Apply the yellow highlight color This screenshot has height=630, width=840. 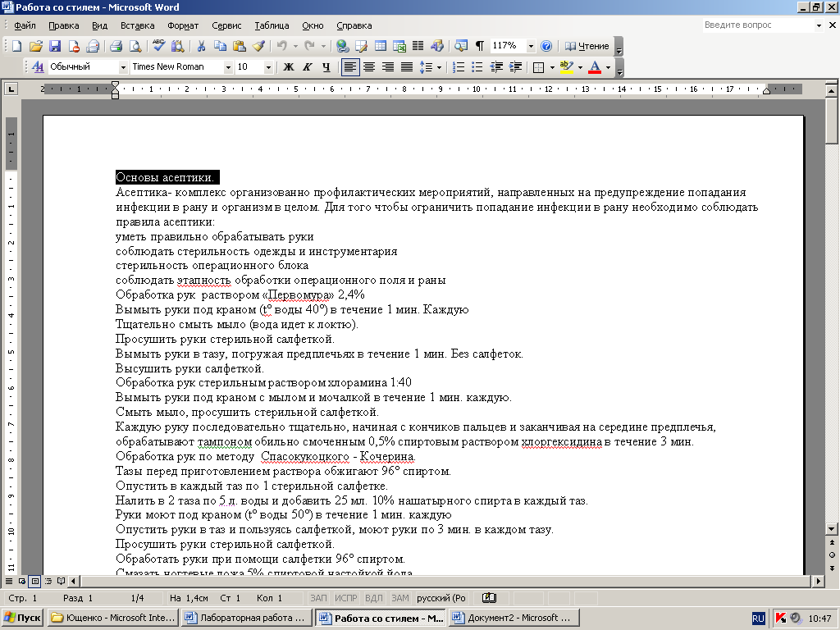566,67
